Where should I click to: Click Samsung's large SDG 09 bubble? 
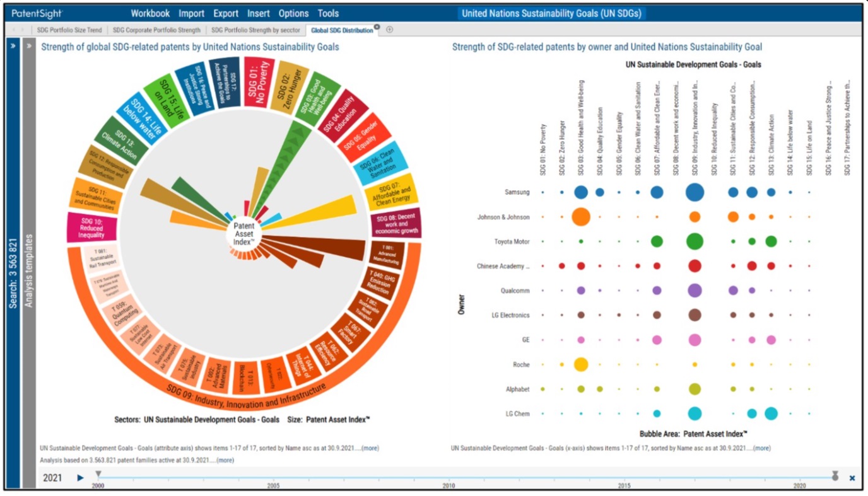pos(695,192)
